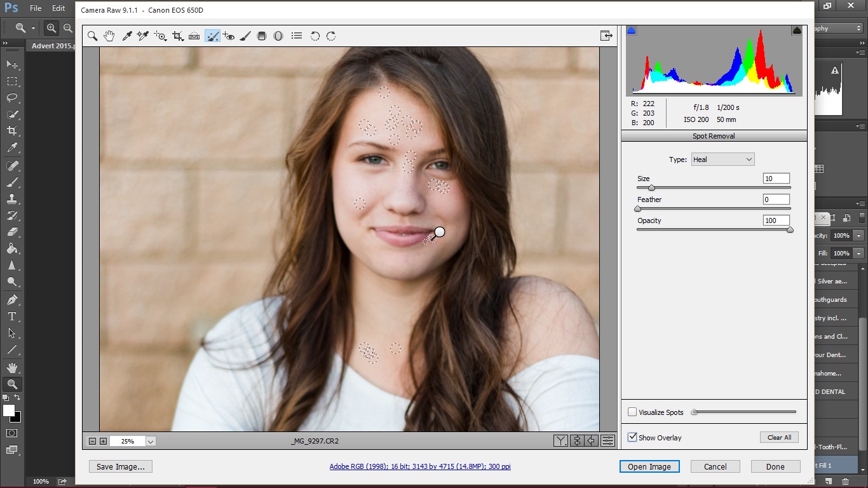Toggle Photoshop Quick Mask mode
The width and height of the screenshot is (868, 488).
click(12, 433)
